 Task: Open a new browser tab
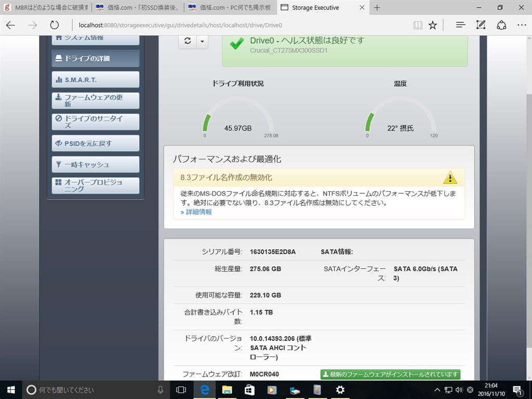[377, 7]
